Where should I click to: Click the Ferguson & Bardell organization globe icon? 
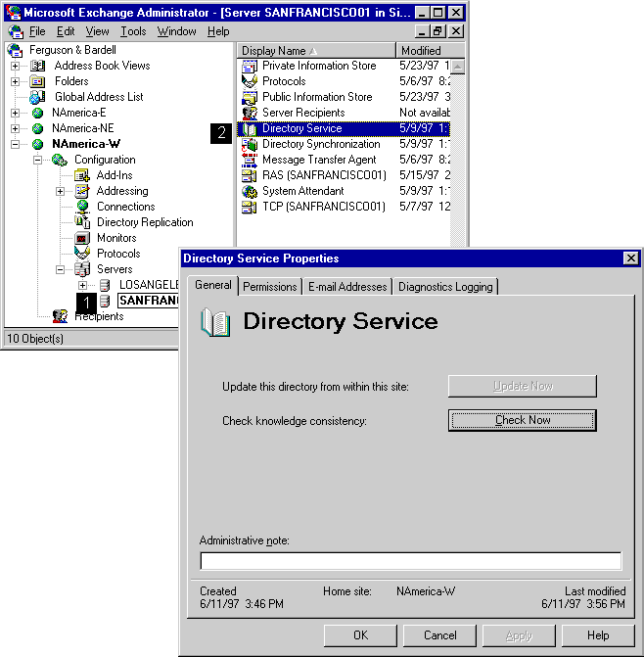point(15,50)
